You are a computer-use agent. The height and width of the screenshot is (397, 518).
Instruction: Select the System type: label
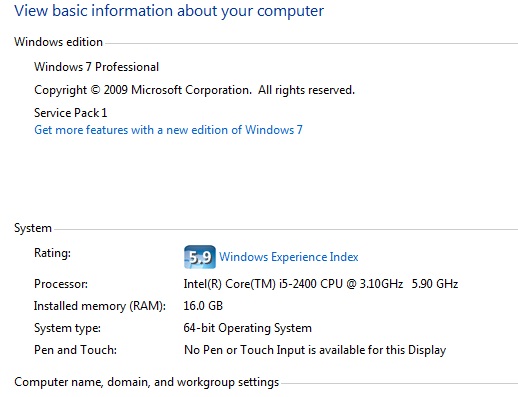click(67, 328)
